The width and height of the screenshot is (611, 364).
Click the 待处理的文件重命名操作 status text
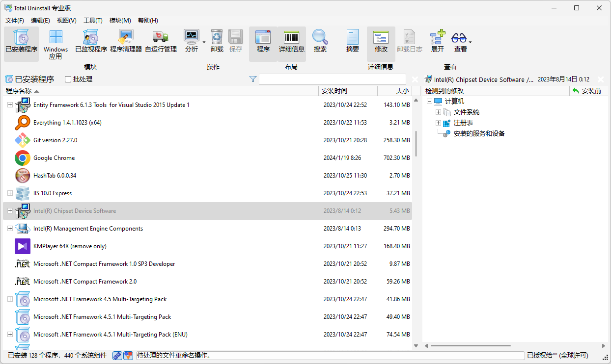174,356
